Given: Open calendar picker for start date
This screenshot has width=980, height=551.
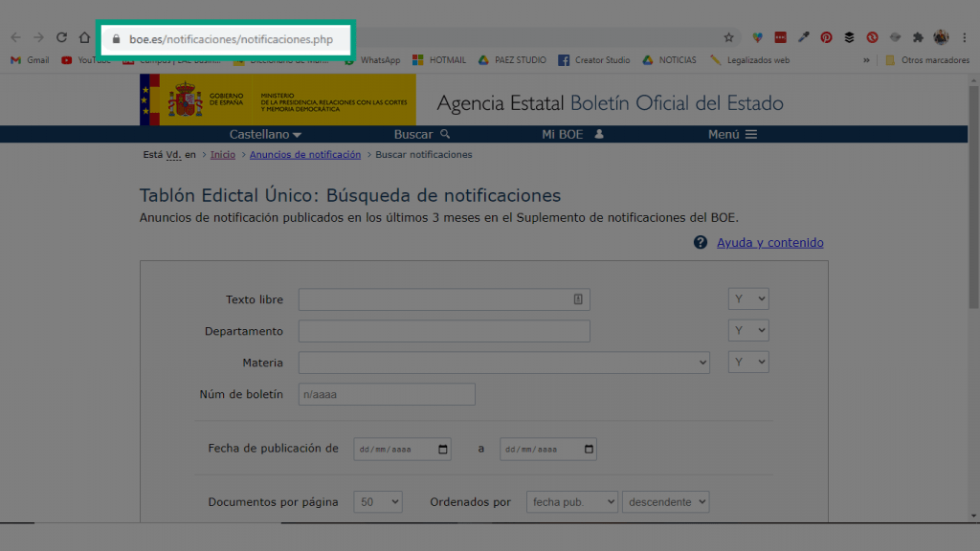Looking at the screenshot, I should [442, 450].
